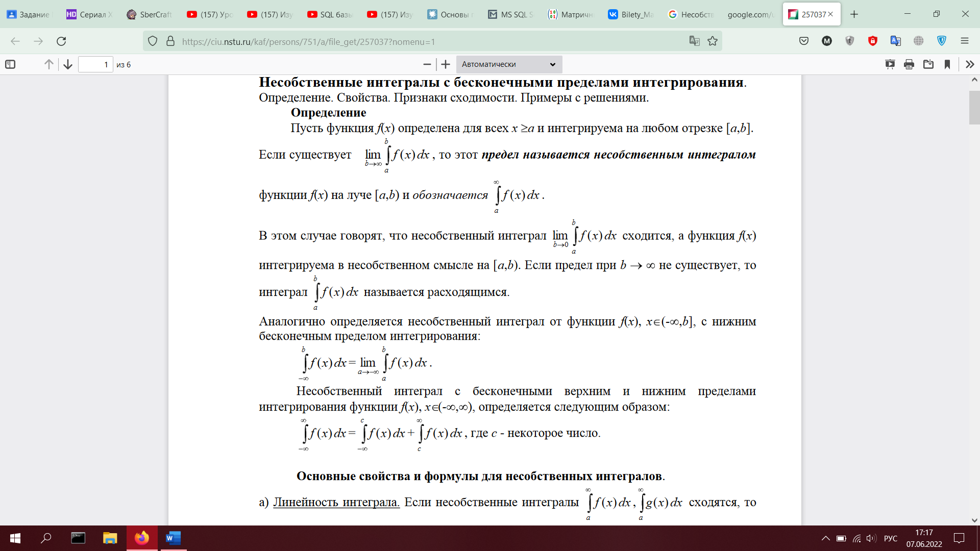Go to previous PDF page

[48, 64]
